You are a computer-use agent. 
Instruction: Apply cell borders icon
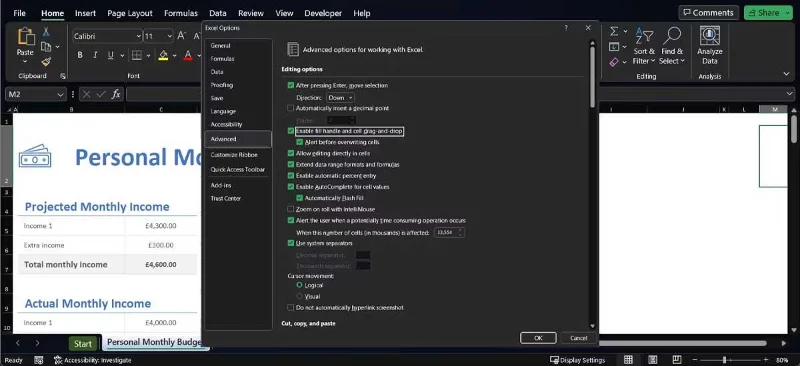pyautogui.click(x=137, y=55)
